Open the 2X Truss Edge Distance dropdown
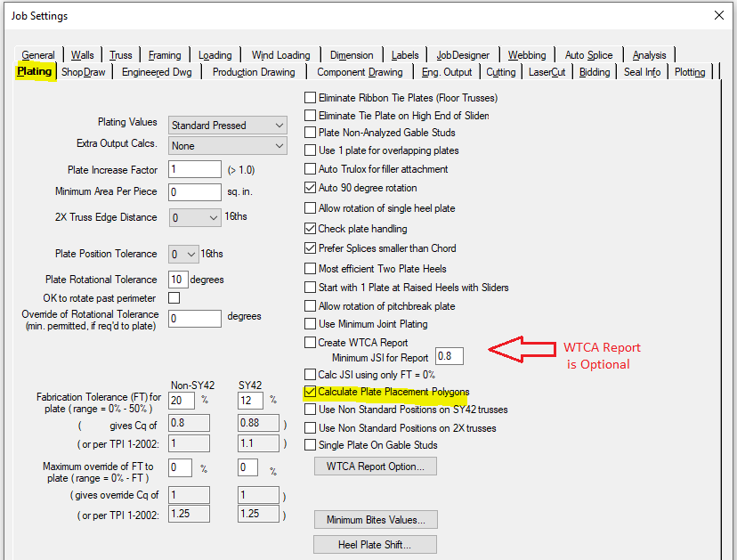The width and height of the screenshot is (737, 560). coord(212,217)
